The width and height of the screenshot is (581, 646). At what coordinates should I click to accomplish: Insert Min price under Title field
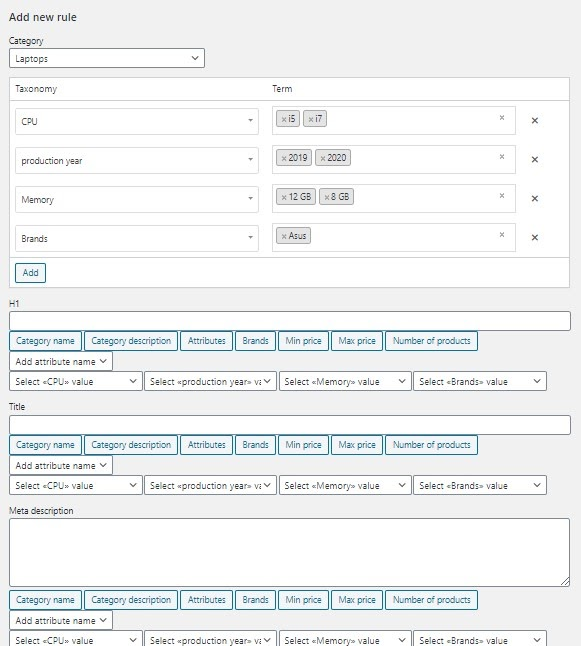pos(303,445)
